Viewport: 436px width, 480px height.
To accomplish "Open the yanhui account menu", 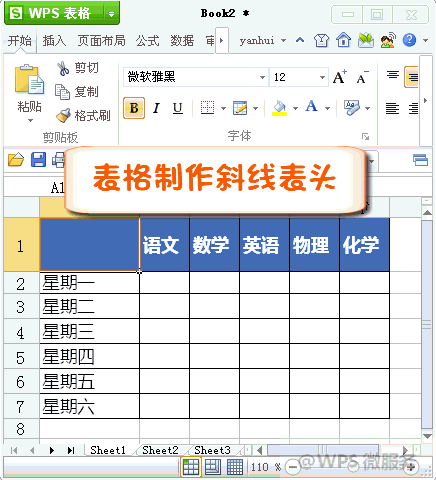I will coord(262,41).
